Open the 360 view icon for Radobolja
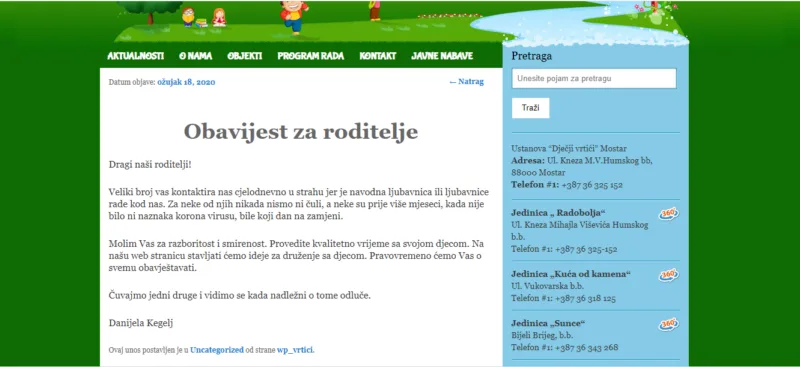This screenshot has height=367, width=800. [x=668, y=214]
